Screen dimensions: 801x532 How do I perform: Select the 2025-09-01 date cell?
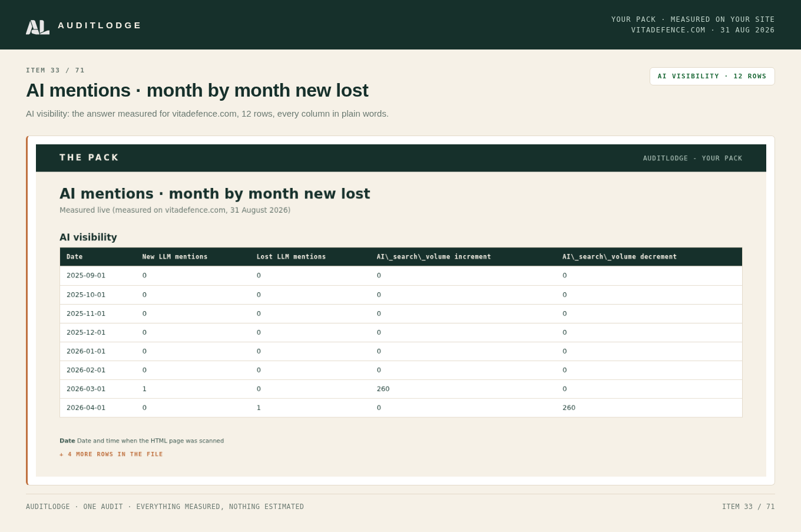click(x=86, y=276)
